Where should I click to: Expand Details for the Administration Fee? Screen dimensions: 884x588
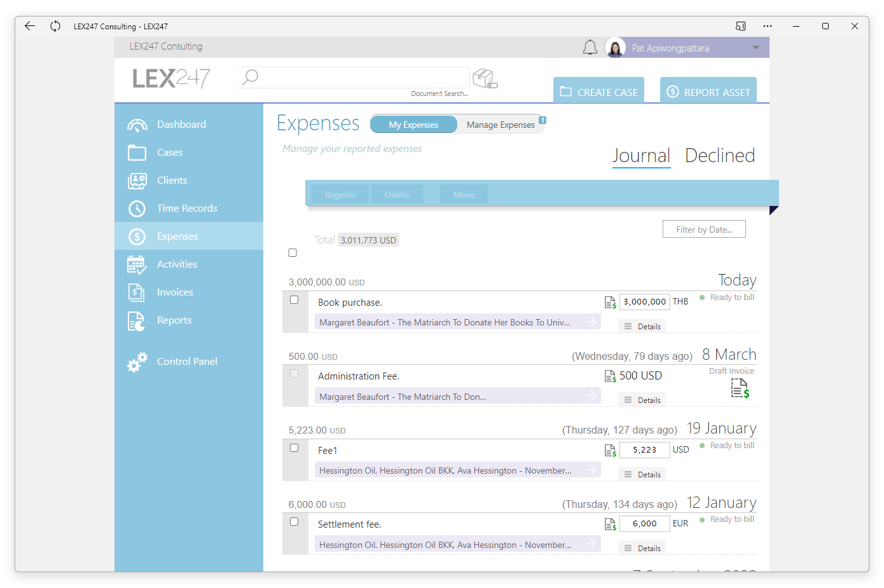(x=642, y=400)
